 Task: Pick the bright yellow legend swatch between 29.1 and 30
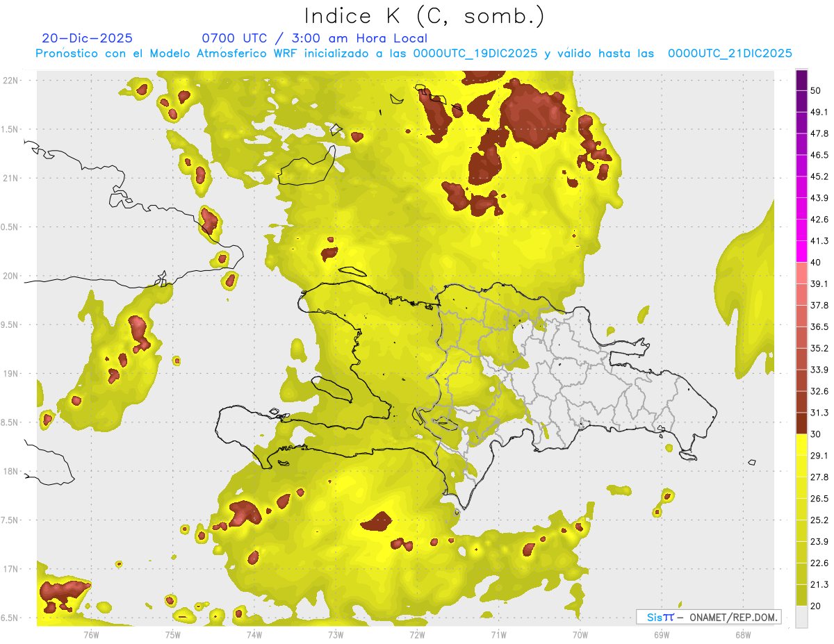pyautogui.click(x=802, y=445)
